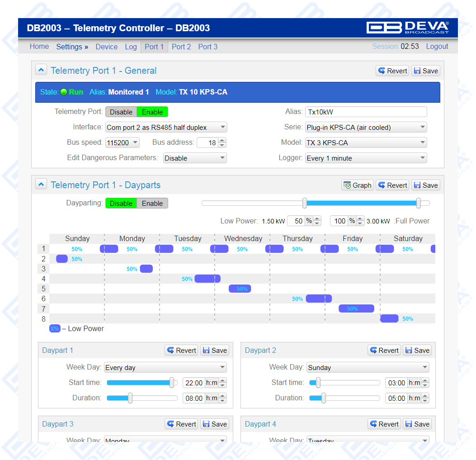Enable the Dayparting option
476x460 pixels.
click(152, 203)
